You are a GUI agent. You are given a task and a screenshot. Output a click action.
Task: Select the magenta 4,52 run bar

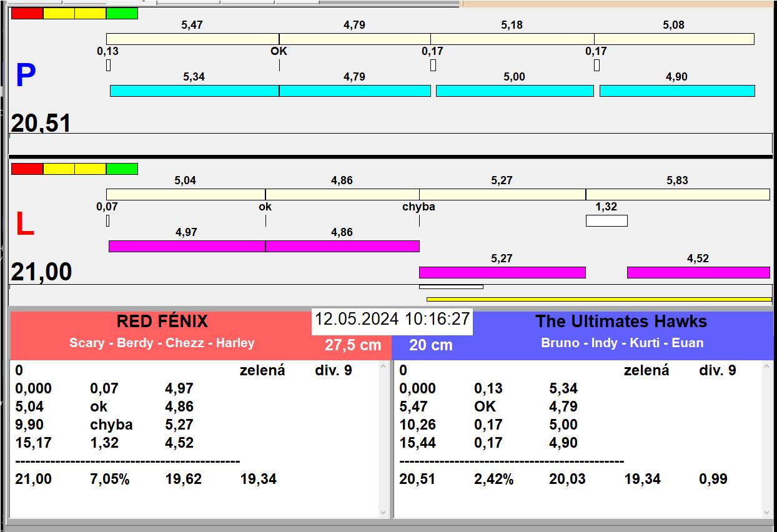pos(698,272)
